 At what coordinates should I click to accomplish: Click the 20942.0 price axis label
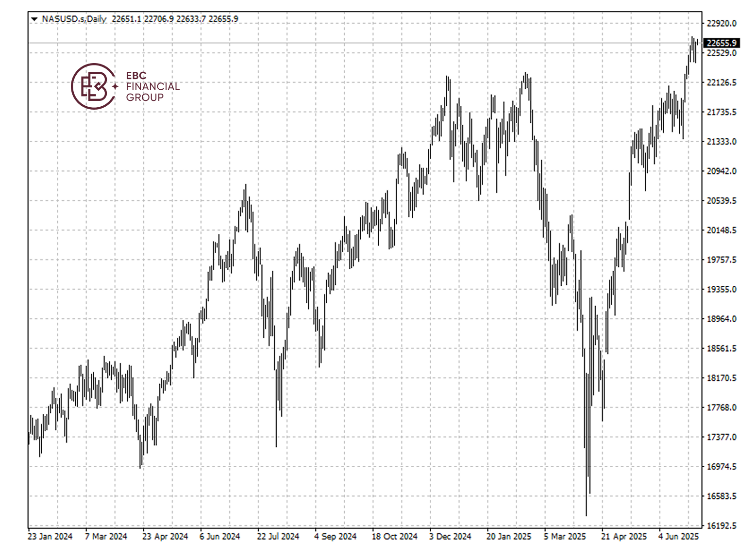721,171
